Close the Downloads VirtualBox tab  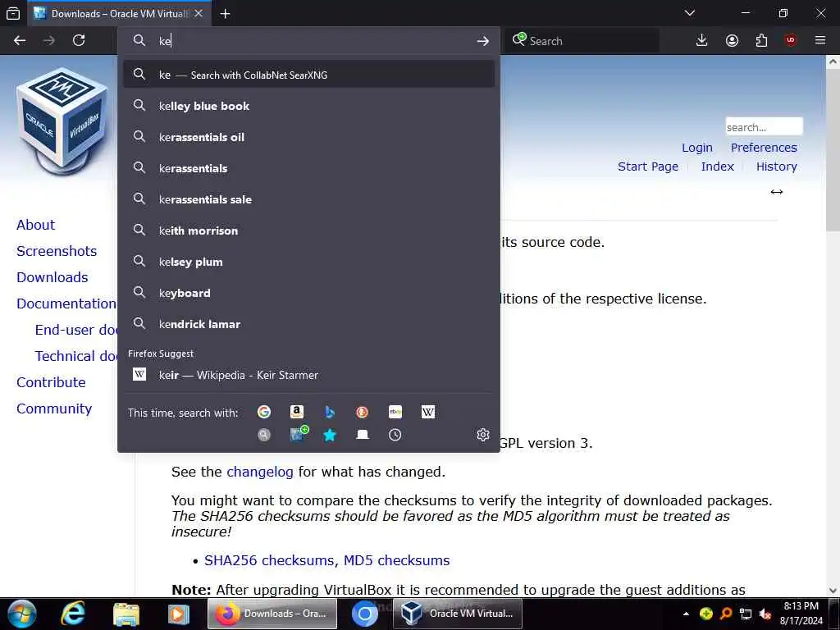click(x=199, y=13)
